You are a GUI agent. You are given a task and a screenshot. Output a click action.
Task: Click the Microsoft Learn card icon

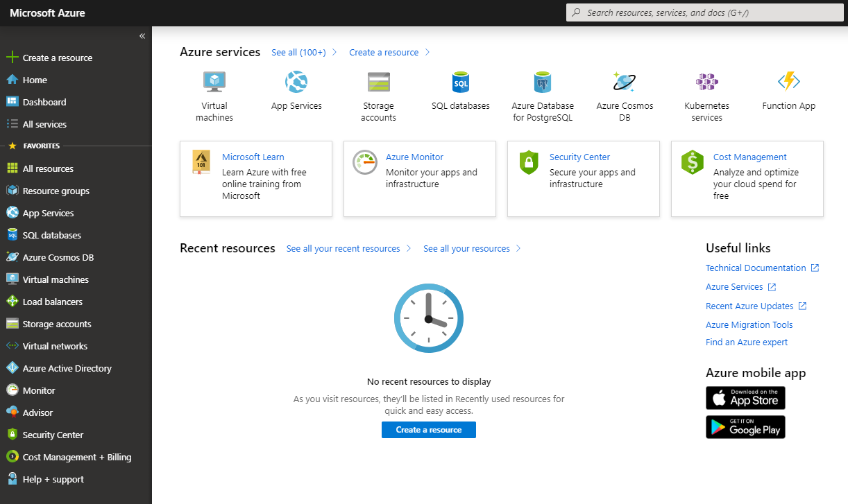pyautogui.click(x=201, y=162)
